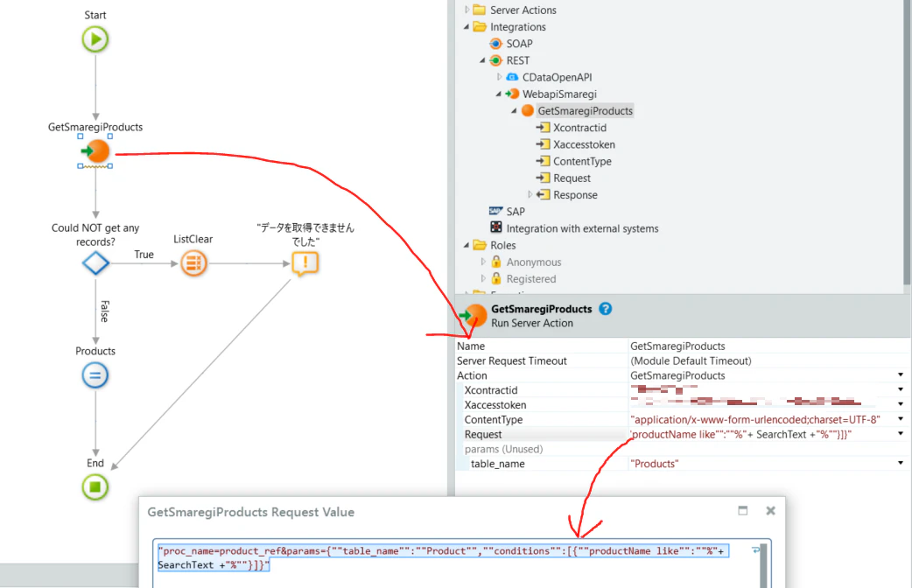
Task: Click the Server Request Timeout value field
Action: pos(768,360)
